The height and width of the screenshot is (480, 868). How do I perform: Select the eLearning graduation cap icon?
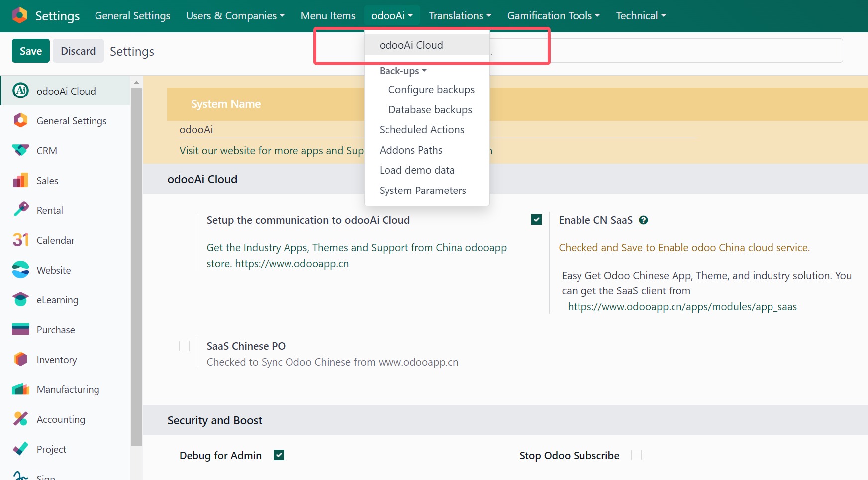[20, 300]
